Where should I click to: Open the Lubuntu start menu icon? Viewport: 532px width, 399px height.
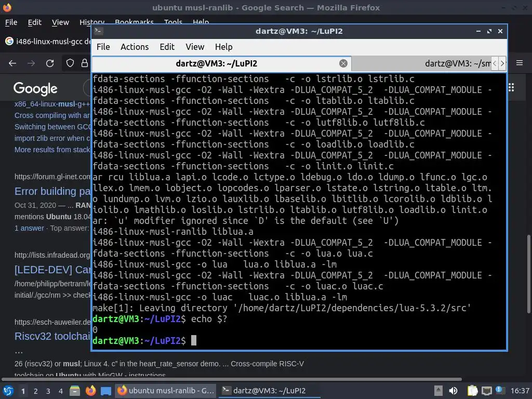pos(8,391)
